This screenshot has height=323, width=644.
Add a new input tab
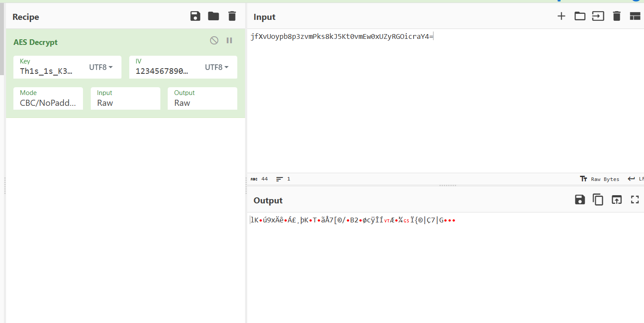(561, 16)
